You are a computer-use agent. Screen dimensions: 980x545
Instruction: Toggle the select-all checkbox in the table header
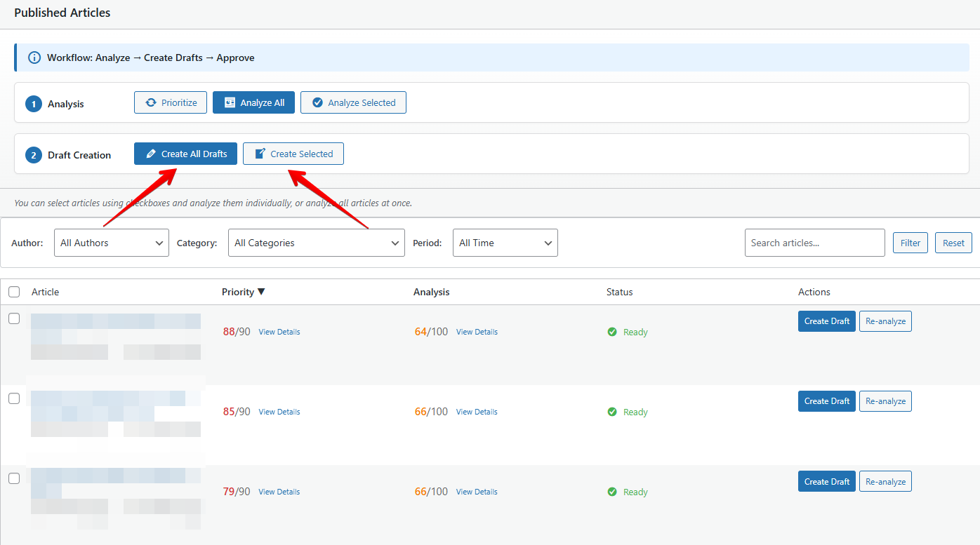[14, 291]
